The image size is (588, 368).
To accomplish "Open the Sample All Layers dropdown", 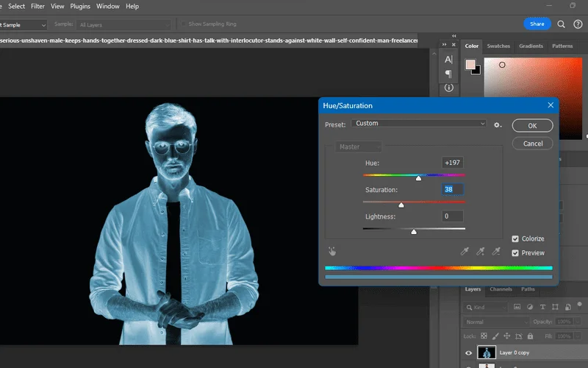I will (123, 25).
